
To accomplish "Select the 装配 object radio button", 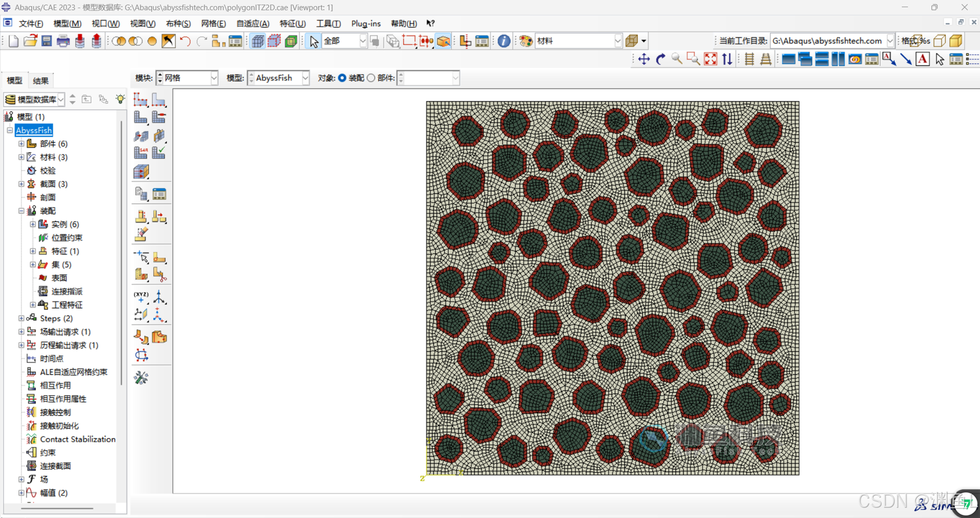I will 342,78.
